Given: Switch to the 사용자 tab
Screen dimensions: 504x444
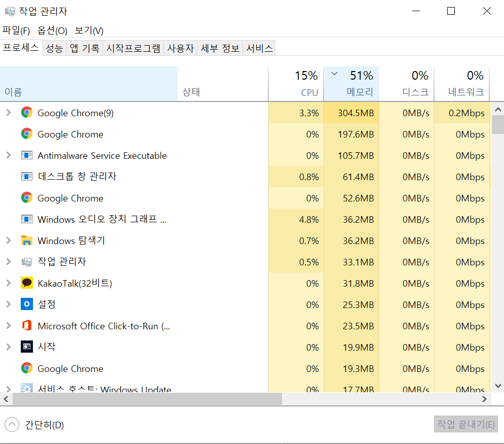Looking at the screenshot, I should coord(181,48).
